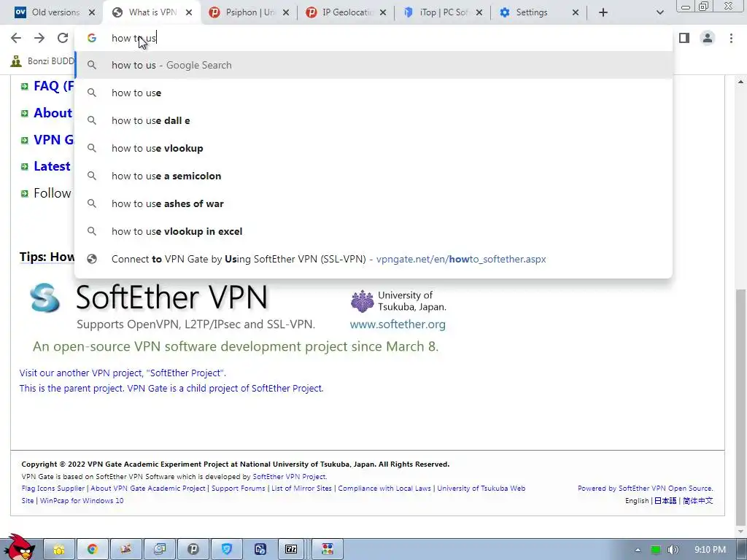747x560 pixels.
Task: Open 'VPN Gate is a child project' link
Action: pyautogui.click(x=171, y=388)
